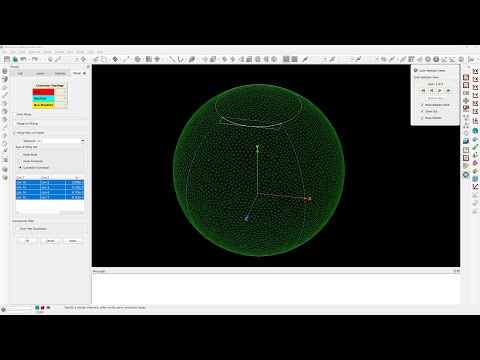480x360 pixels.
Task: Click the blue box icon in right toolbar
Action: point(466,141)
